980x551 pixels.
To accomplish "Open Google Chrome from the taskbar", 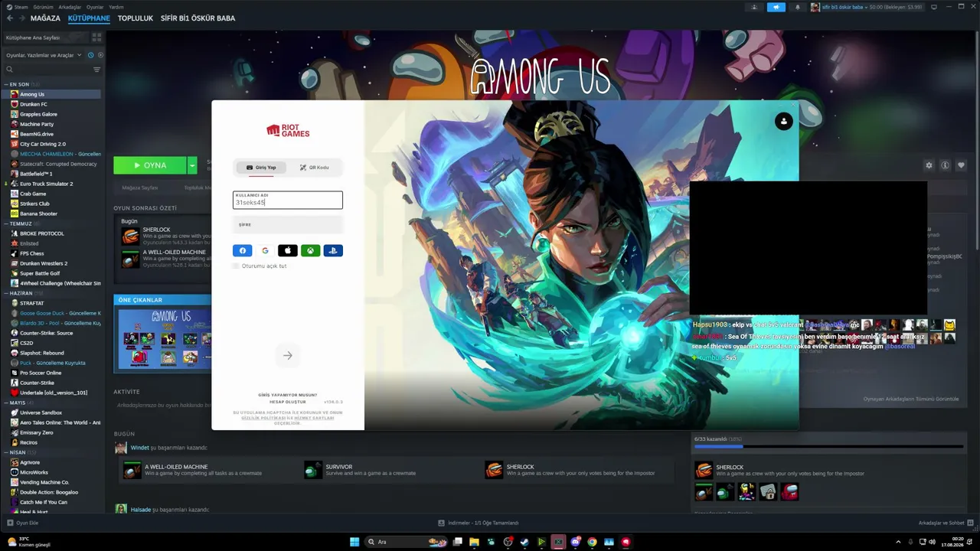I will coord(592,542).
